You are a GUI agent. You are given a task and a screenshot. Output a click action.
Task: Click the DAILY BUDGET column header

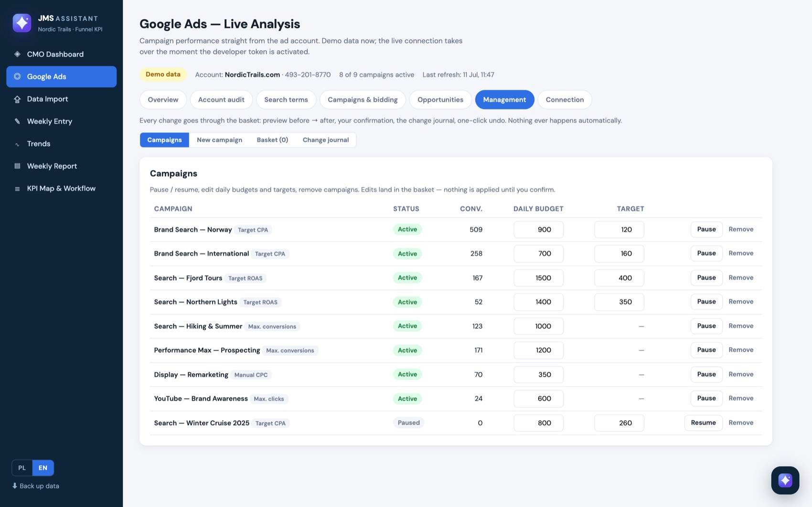point(538,209)
